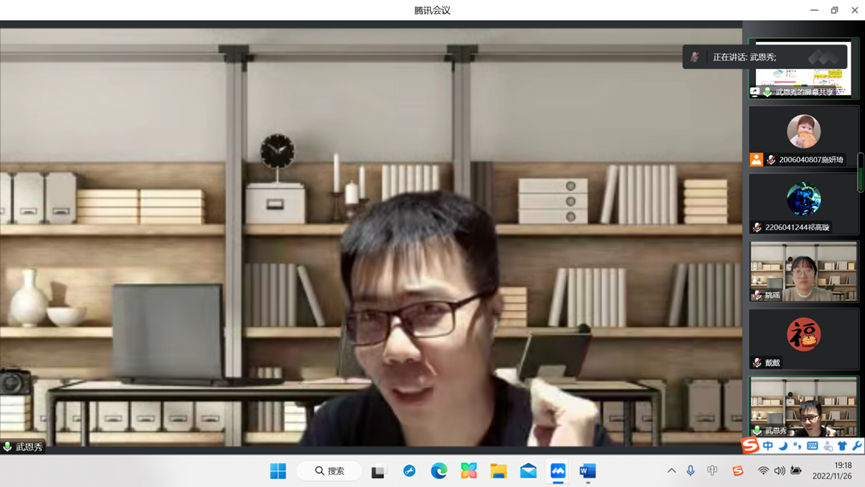Toggle the system tray microphone icon
This screenshot has width=865, height=487.
(x=690, y=471)
